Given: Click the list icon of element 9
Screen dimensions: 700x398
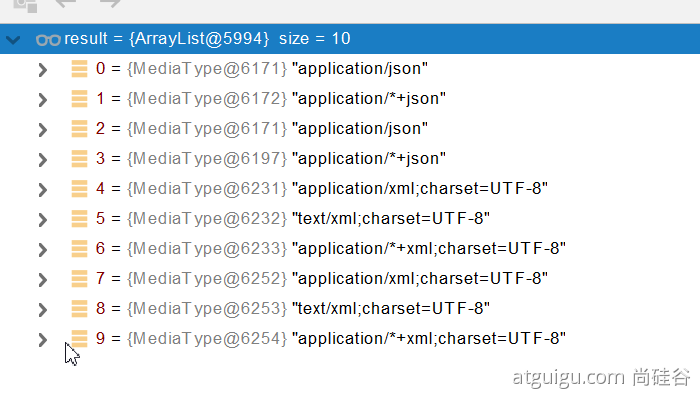Looking at the screenshot, I should point(79,339).
